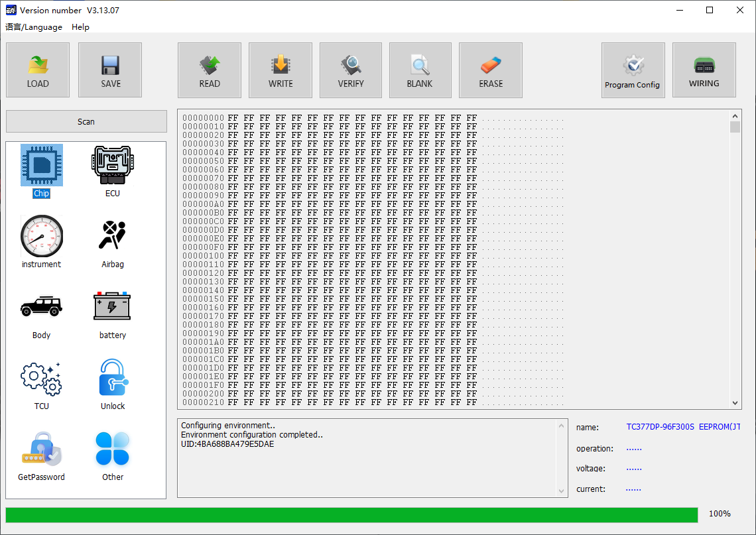Screen dimensions: 756x535
Task: Click the current value dots
Action: 633,490
